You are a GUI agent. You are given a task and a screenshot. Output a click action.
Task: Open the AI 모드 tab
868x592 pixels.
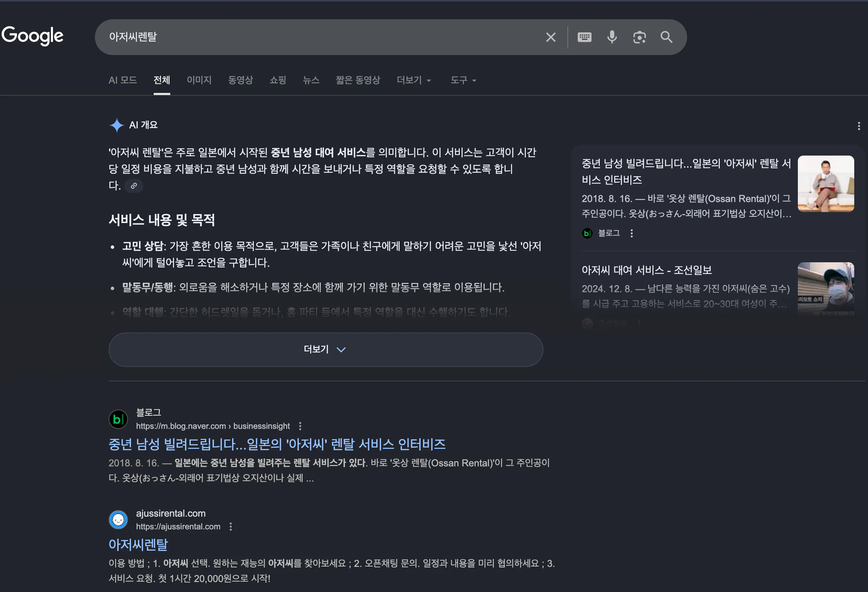pos(122,80)
